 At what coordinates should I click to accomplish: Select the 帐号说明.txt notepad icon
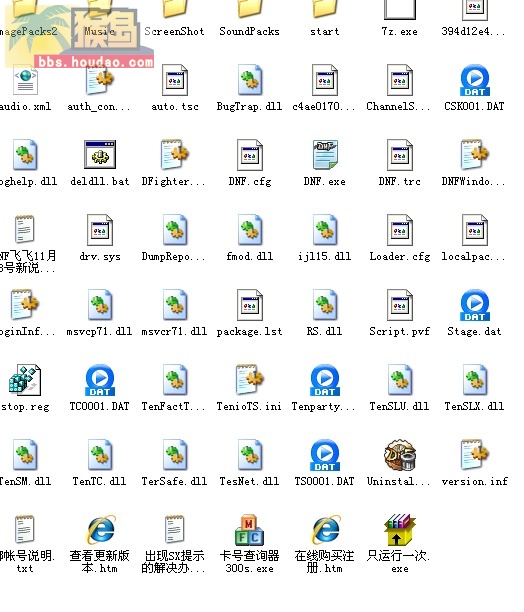tap(24, 530)
